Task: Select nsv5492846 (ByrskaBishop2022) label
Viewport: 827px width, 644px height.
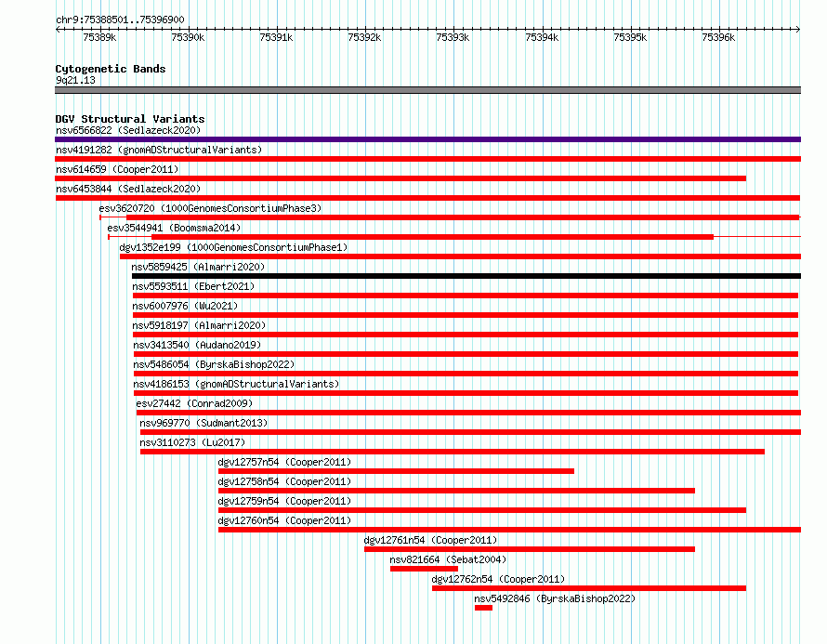Action: coord(555,598)
